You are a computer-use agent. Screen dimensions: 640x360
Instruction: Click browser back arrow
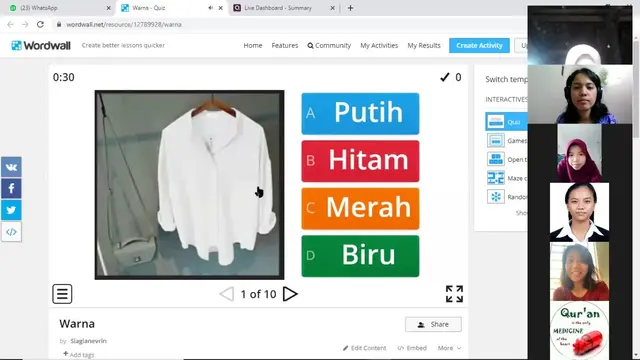(x=10, y=24)
